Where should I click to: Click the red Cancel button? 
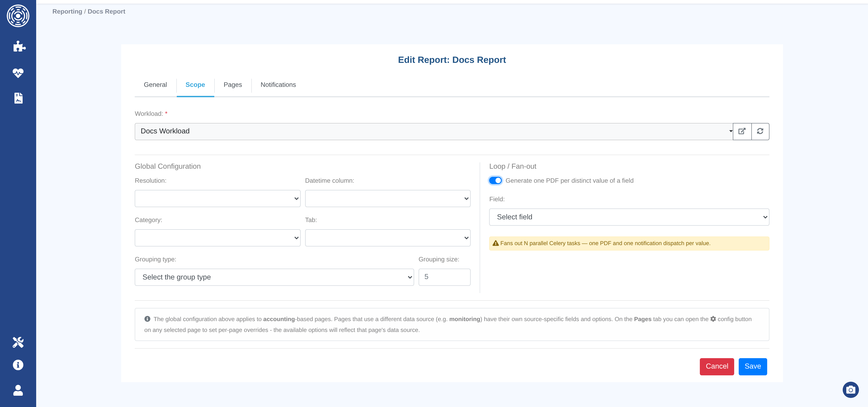pos(717,367)
